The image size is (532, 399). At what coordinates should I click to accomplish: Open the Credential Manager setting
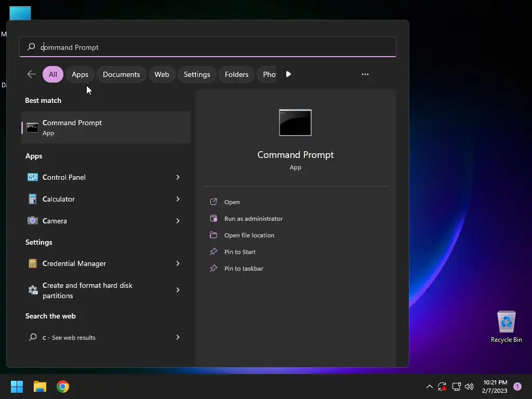pyautogui.click(x=106, y=263)
